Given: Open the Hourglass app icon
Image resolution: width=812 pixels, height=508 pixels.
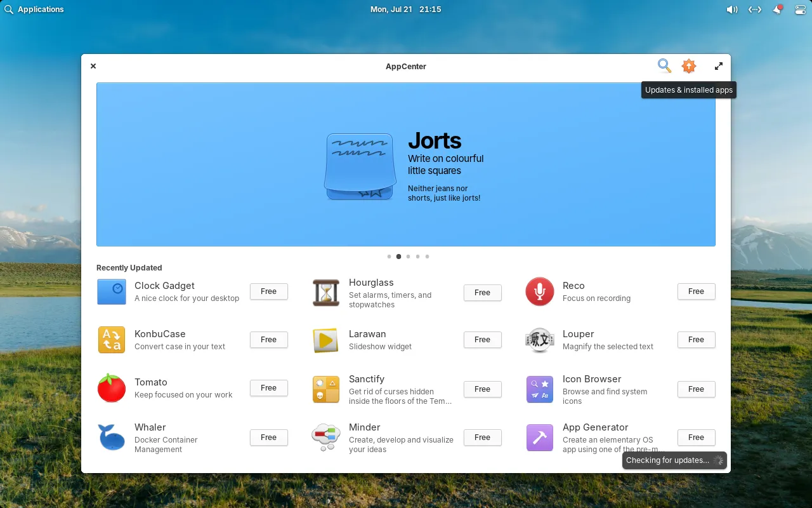Looking at the screenshot, I should click(326, 293).
